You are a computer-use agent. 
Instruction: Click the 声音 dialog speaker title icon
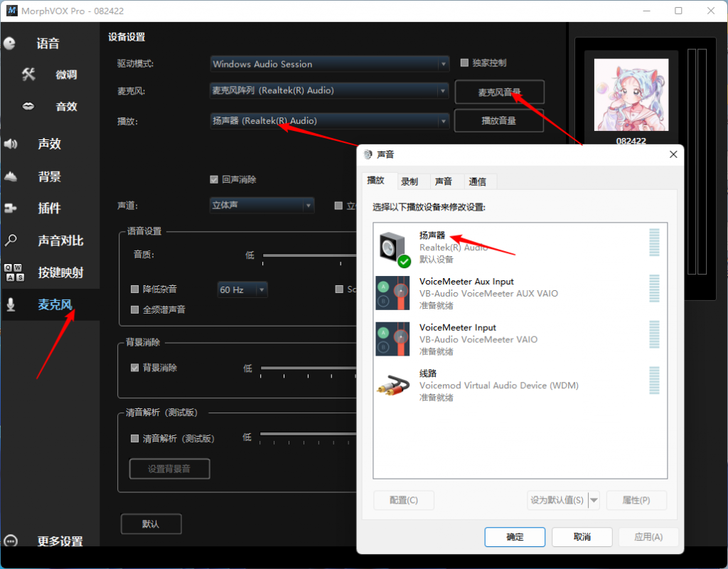tap(368, 154)
